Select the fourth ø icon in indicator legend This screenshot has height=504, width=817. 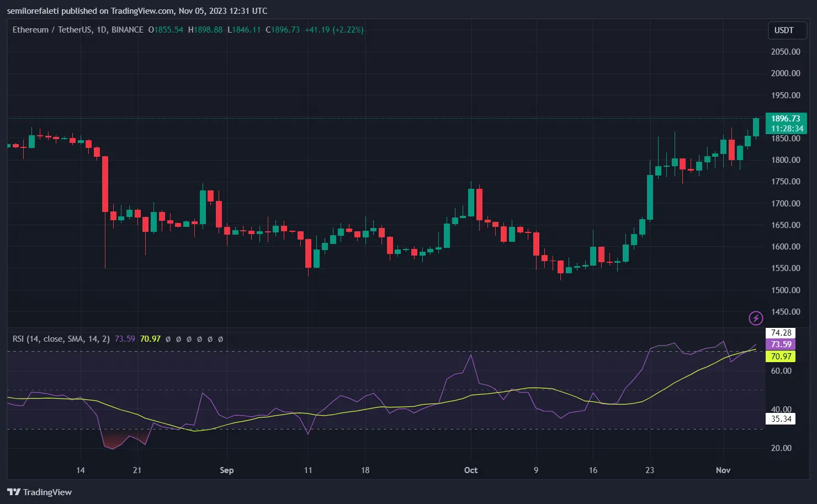point(199,339)
